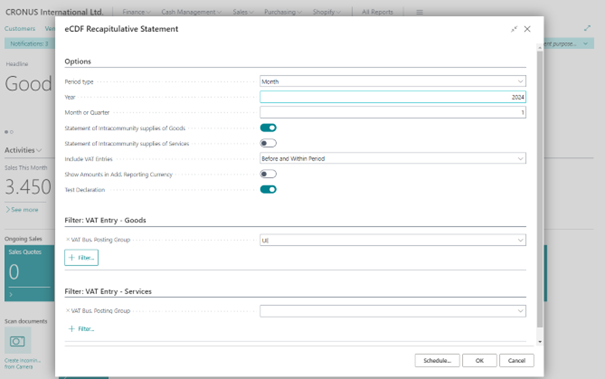Open the Purchasing menu
Screen dimensions: 605x379
pos(282,12)
